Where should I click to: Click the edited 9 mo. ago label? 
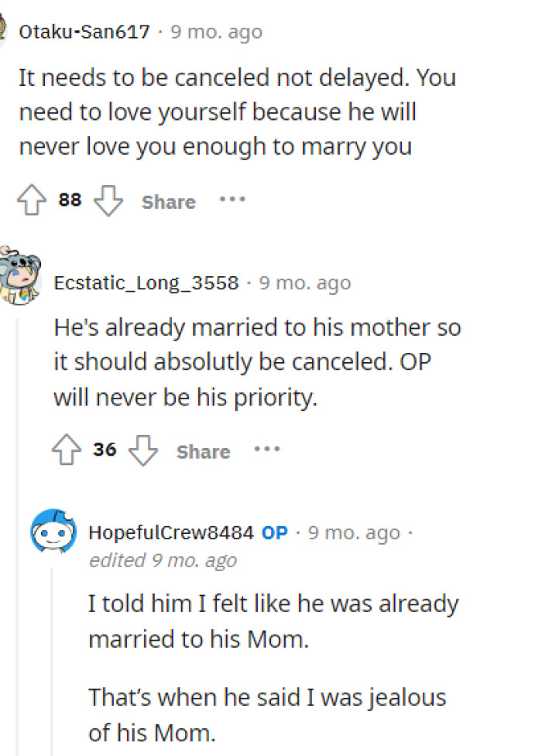[163, 560]
